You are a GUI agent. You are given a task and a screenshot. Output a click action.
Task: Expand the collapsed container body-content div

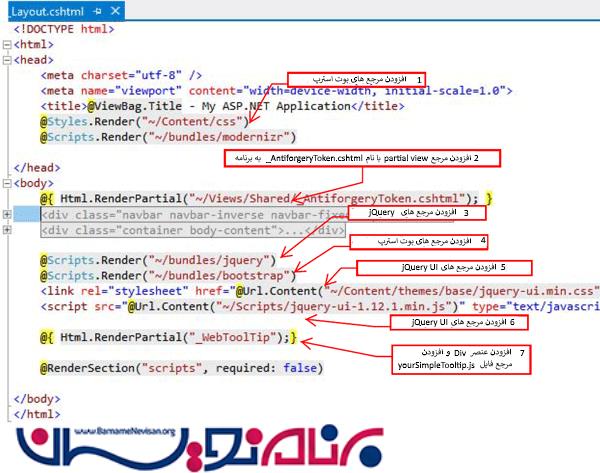[7, 230]
